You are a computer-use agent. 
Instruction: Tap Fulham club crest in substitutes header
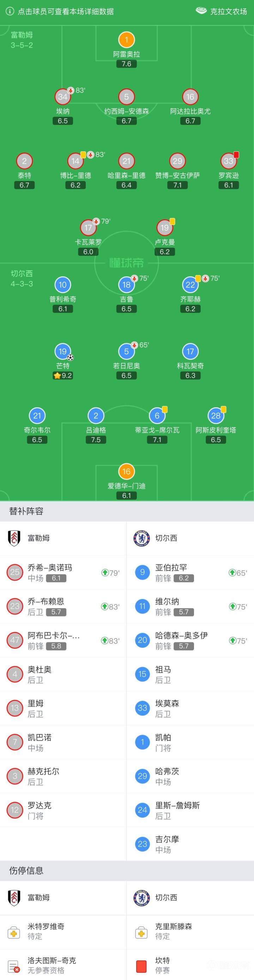[14, 538]
